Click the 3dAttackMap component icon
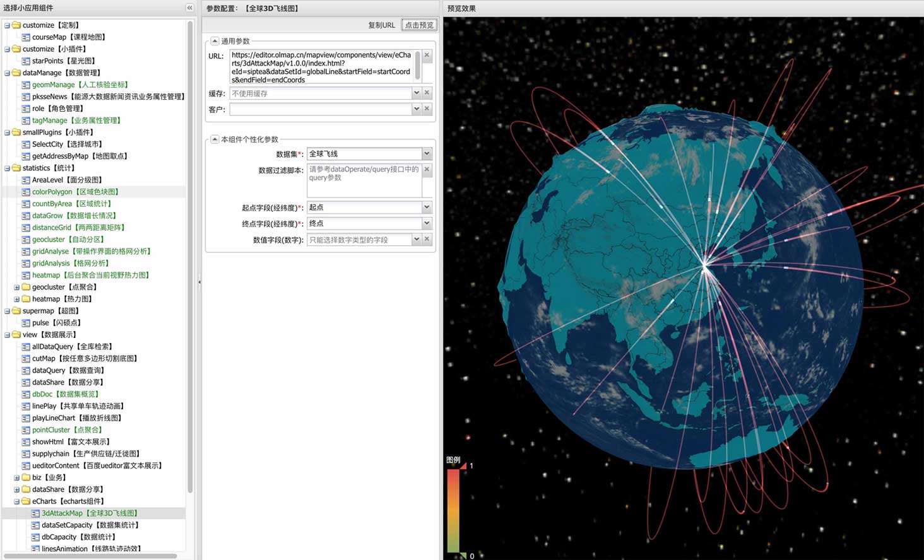Image resolution: width=924 pixels, height=560 pixels. 35,513
